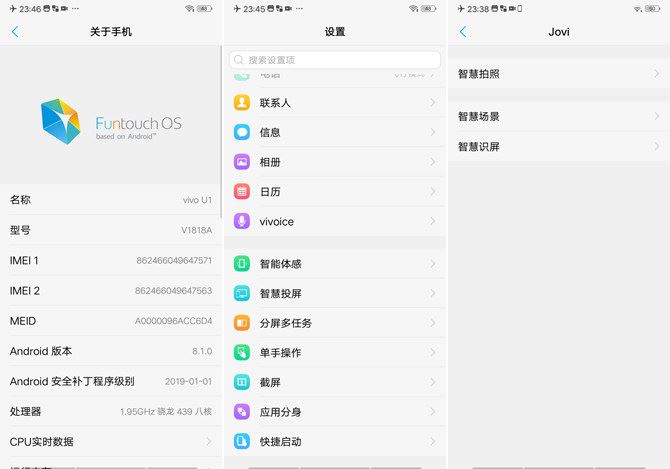Open the 分屏多任务 settings entry
The height and width of the screenshot is (469, 670).
click(335, 323)
